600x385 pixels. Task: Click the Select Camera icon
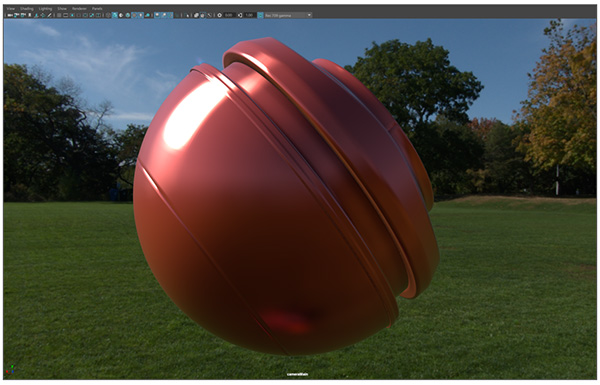pyautogui.click(x=10, y=15)
